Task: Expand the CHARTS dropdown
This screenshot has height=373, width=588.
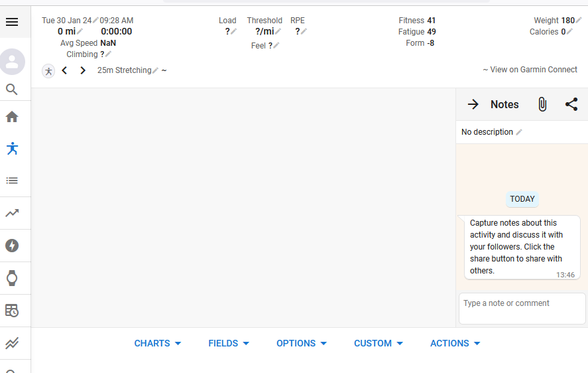Action: point(158,343)
